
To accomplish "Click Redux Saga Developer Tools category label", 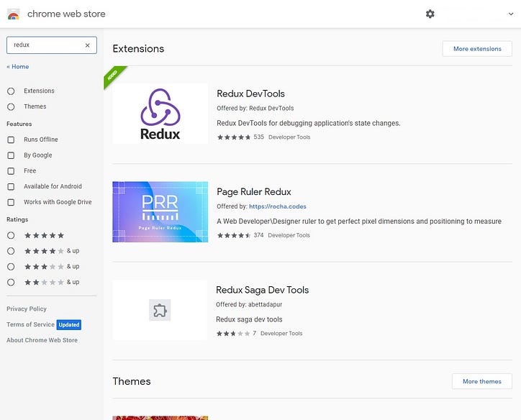I will tap(281, 334).
